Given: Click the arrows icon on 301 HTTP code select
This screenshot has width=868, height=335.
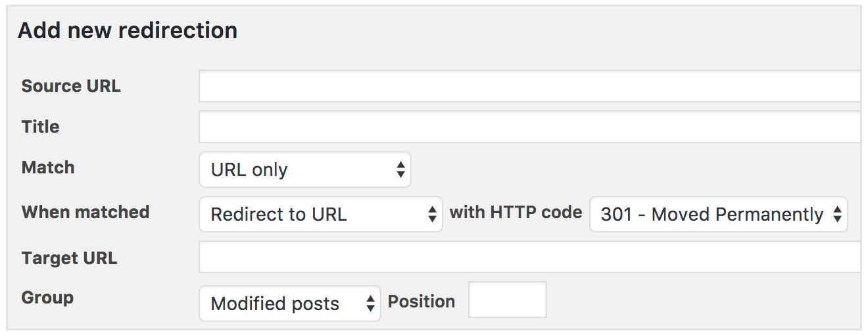Looking at the screenshot, I should click(837, 214).
